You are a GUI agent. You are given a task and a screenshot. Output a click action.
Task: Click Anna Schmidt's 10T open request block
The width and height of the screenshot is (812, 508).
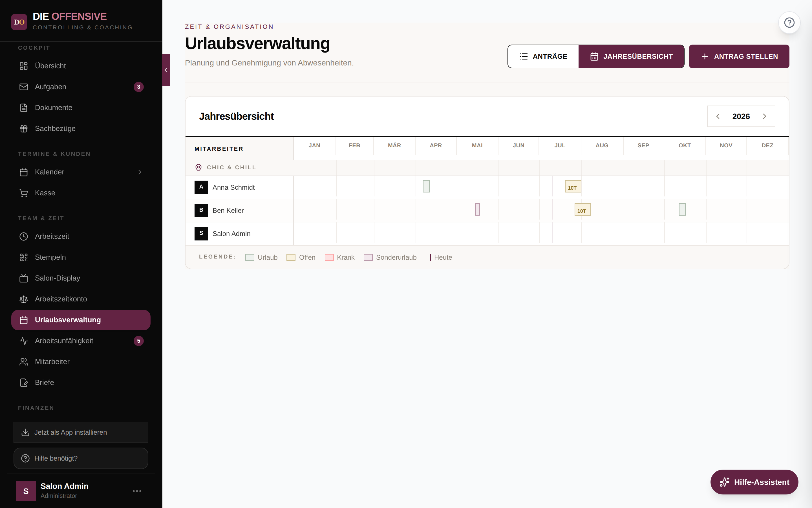[573, 186]
